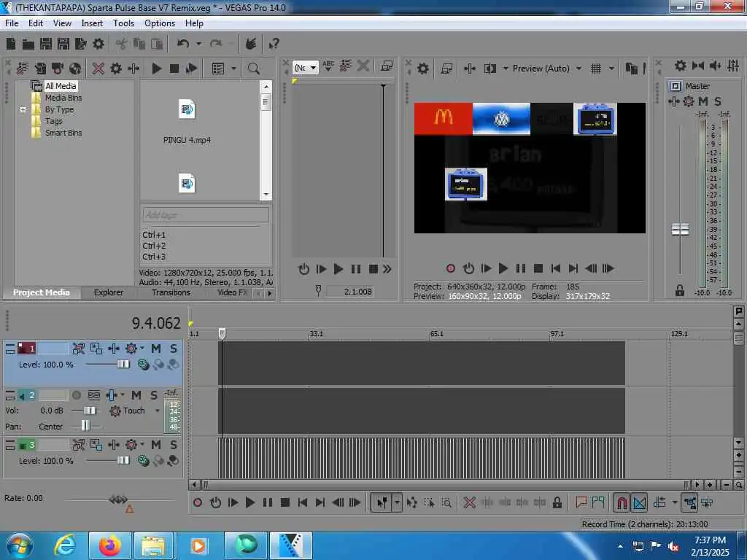Expand the By Type tree node
This screenshot has width=747, height=560.
click(x=23, y=109)
